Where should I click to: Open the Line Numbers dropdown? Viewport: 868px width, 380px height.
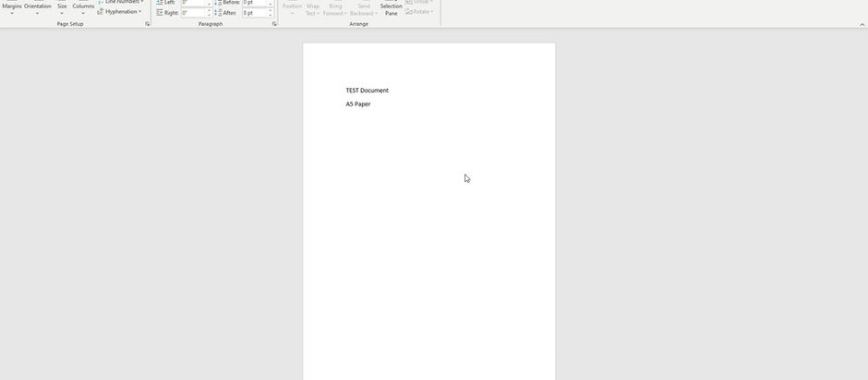pos(121,2)
